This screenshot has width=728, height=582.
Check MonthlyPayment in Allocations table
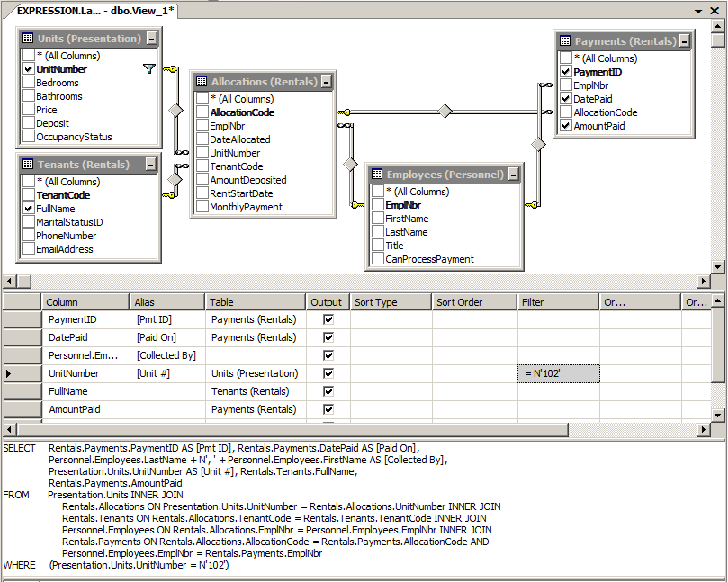point(202,207)
